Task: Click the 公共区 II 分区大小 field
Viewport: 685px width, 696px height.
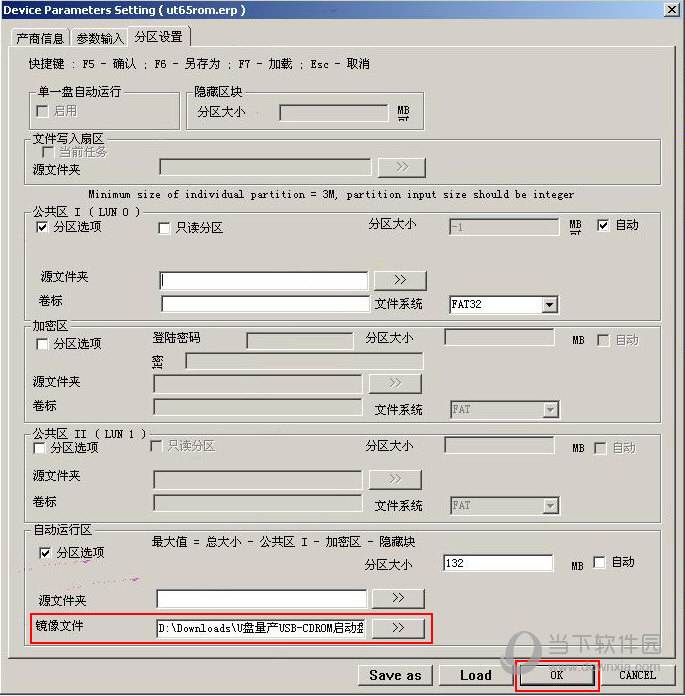Action: click(499, 445)
